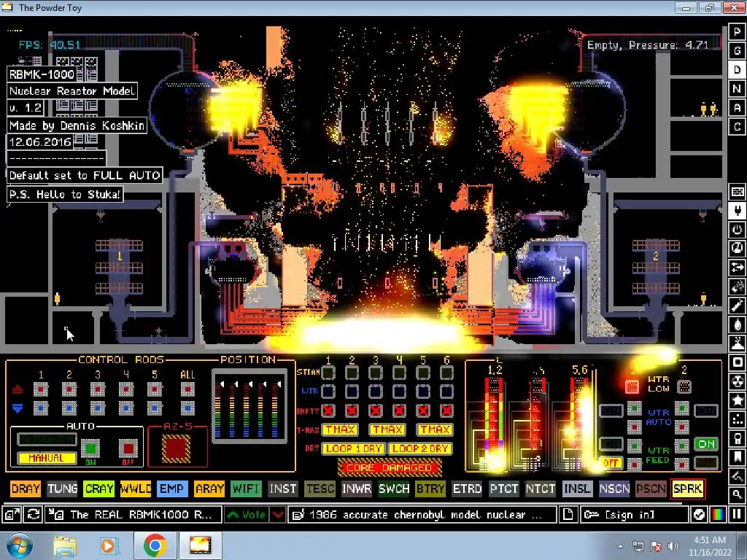Open save titled The REAL RBMK1000 R...
This screenshot has height=560, width=747.
point(133,515)
